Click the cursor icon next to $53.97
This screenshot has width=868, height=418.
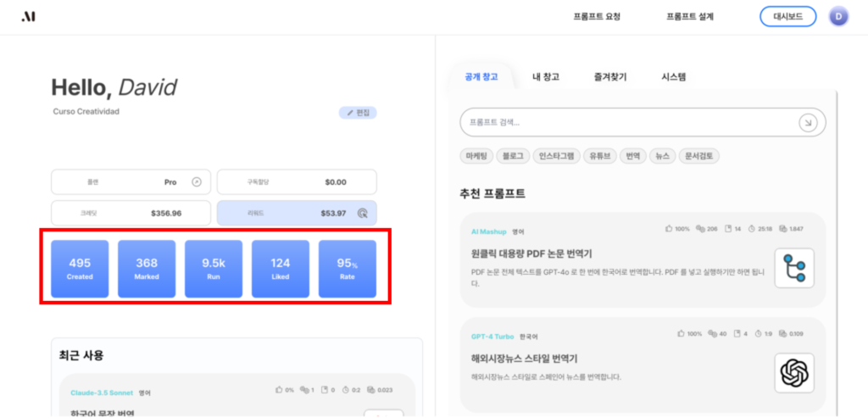click(x=363, y=213)
